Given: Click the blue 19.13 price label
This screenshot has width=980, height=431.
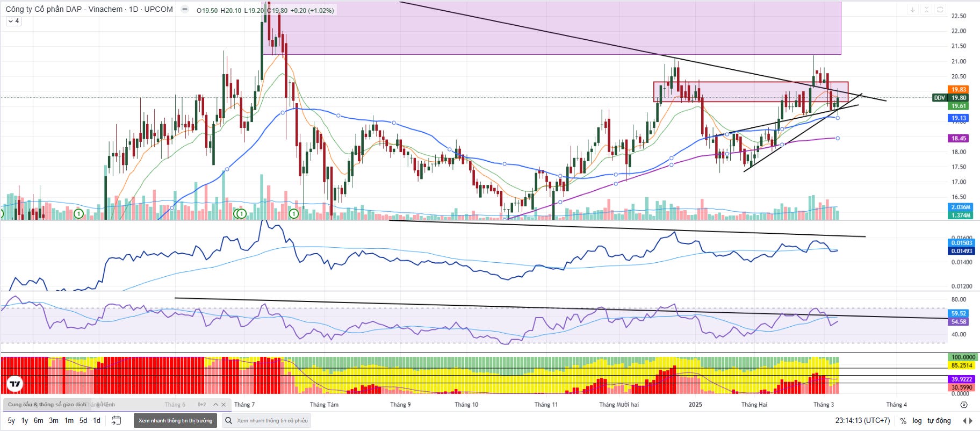Looking at the screenshot, I should (x=959, y=118).
